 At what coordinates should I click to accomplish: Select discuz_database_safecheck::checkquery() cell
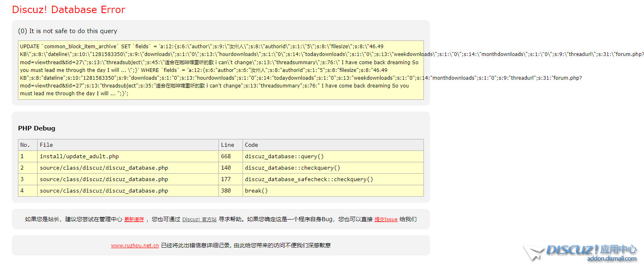pos(333,179)
